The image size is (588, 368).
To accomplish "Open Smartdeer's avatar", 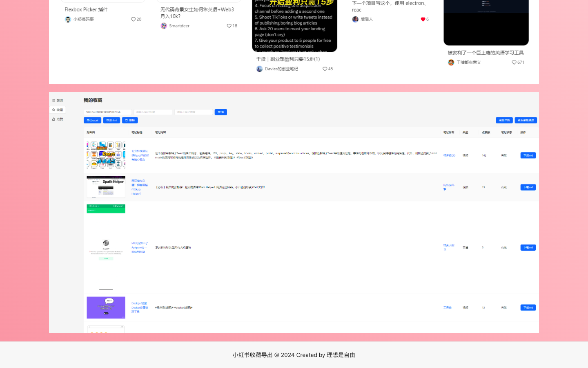I will tap(163, 25).
